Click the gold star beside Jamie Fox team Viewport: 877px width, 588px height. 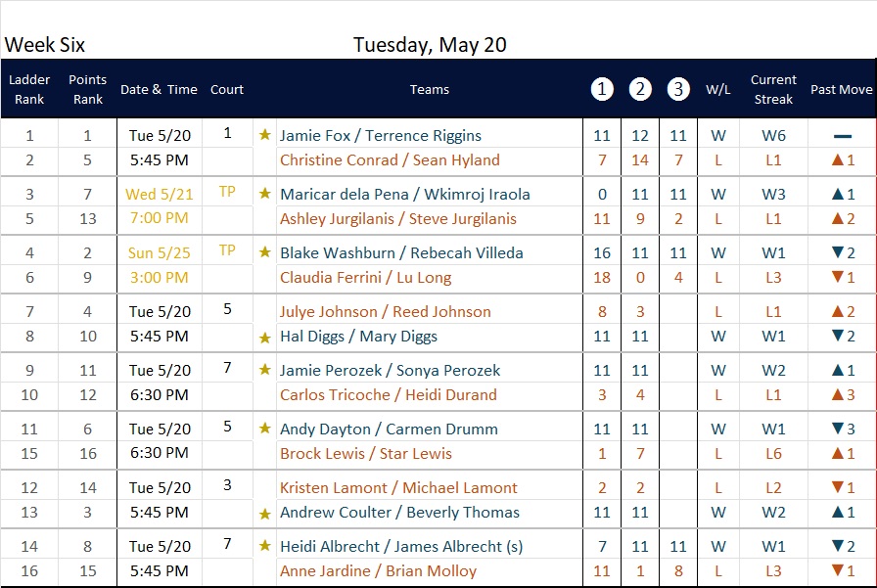(x=265, y=135)
